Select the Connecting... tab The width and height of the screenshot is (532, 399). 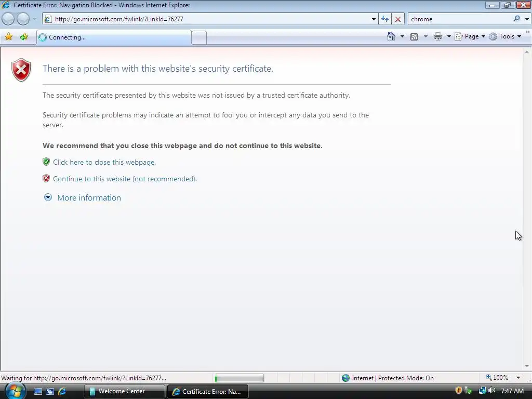(114, 37)
